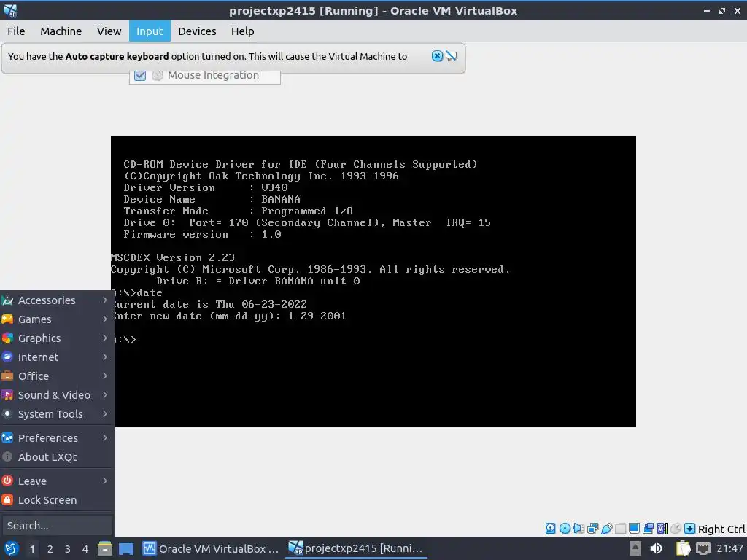This screenshot has height=560, width=747.
Task: Open the volume control in the tray
Action: [656, 548]
